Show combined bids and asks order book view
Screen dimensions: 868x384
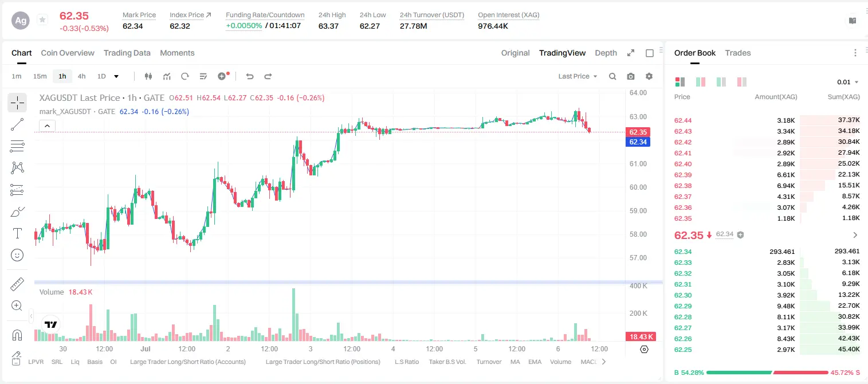tap(680, 82)
